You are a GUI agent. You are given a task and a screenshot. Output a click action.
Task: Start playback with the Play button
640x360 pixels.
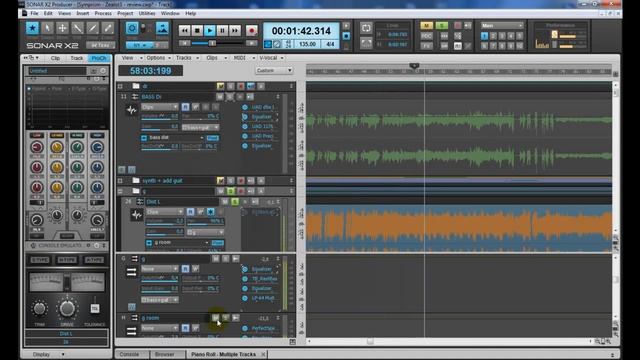pyautogui.click(x=210, y=31)
